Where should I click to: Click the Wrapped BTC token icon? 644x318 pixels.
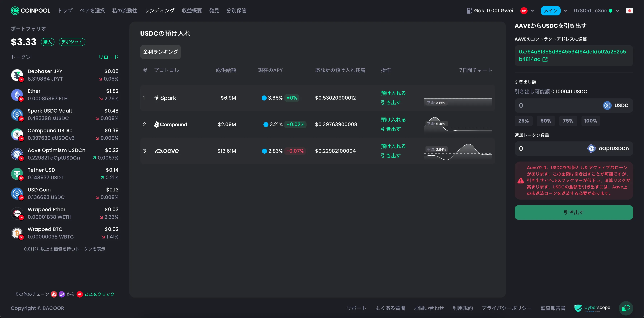click(17, 233)
